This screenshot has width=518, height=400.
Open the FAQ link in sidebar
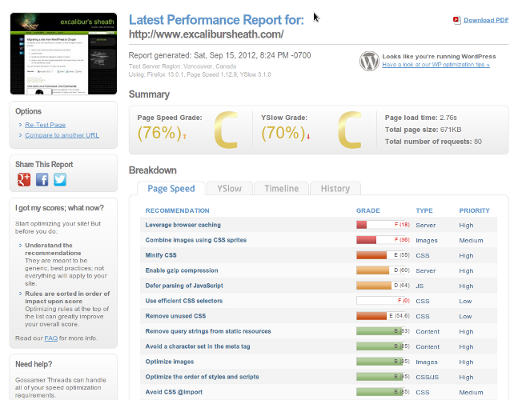[x=51, y=338]
